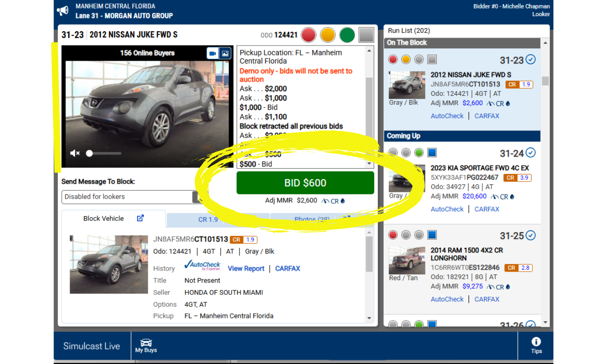Screen dimensions: 607x364
Task: Open Block Vehicle in new window icon
Action: pos(140,218)
